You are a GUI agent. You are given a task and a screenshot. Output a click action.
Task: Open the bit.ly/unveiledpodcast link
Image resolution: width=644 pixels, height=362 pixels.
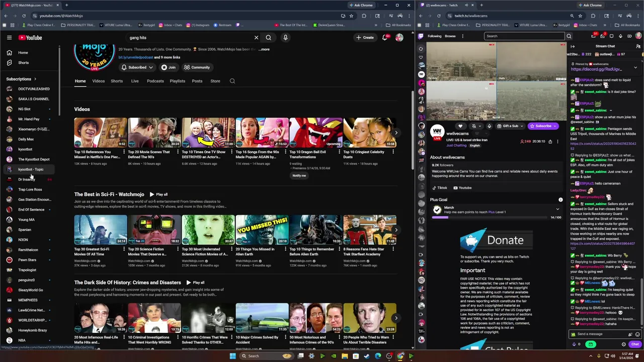(136, 57)
